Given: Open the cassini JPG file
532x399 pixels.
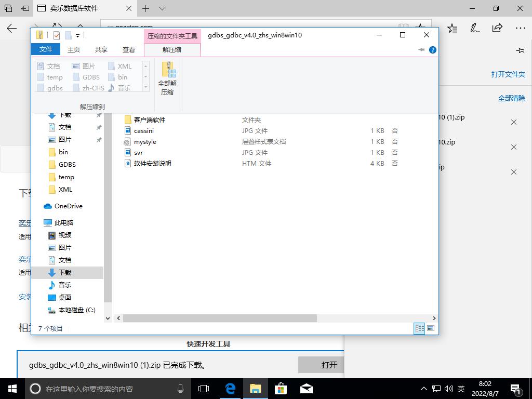Looking at the screenshot, I should click(x=143, y=131).
